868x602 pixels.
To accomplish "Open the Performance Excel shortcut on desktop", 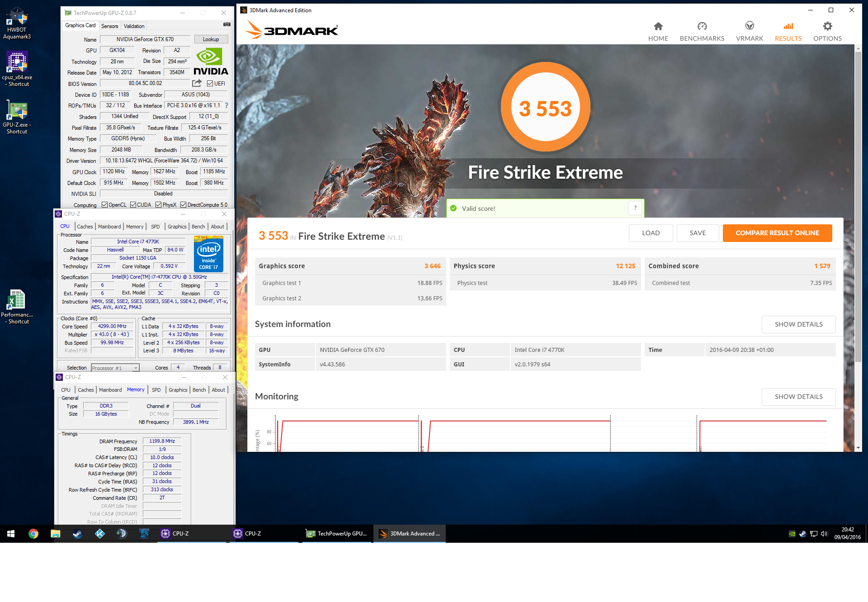I will (x=17, y=307).
